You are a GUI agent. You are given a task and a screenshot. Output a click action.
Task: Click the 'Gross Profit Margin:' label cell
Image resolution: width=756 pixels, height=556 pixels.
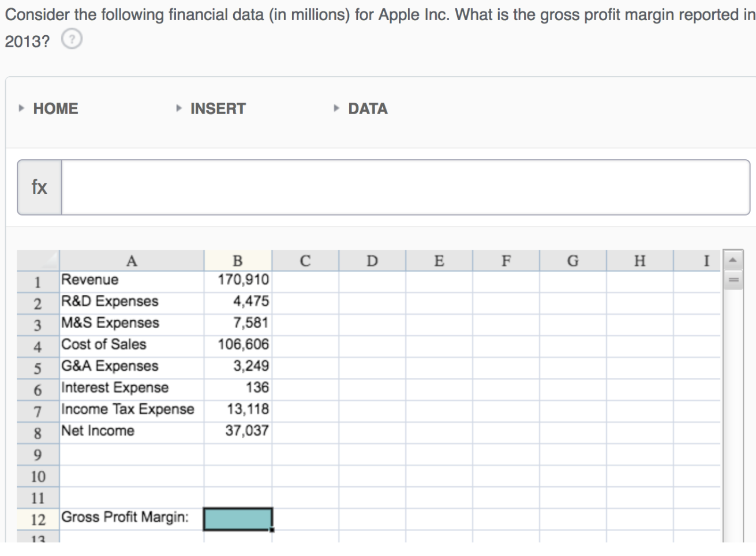point(132,519)
